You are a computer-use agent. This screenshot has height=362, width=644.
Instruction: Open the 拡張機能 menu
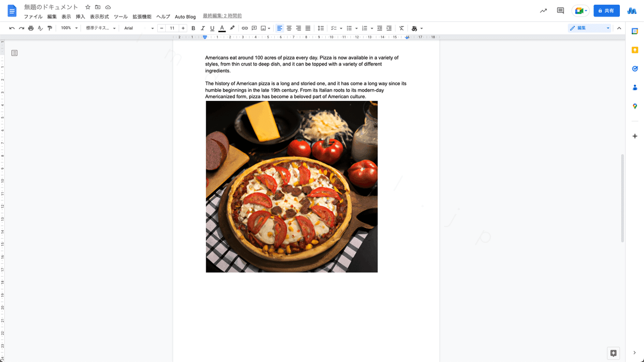pyautogui.click(x=142, y=17)
